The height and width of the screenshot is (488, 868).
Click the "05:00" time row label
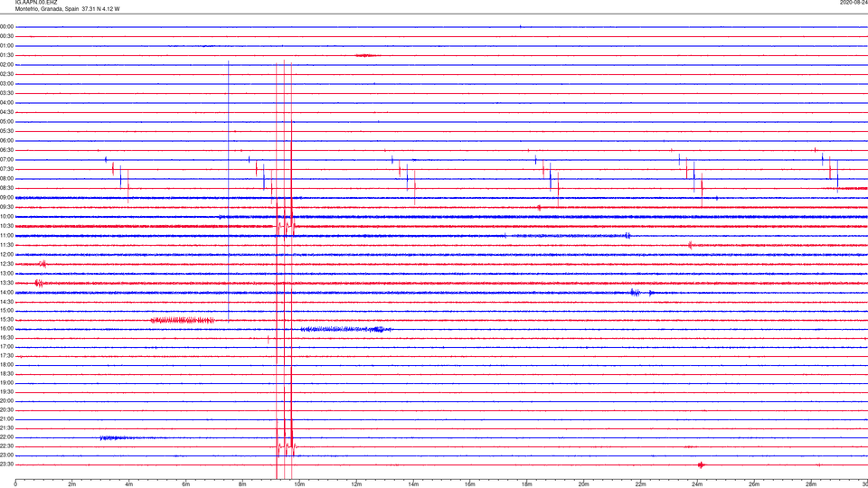7,122
